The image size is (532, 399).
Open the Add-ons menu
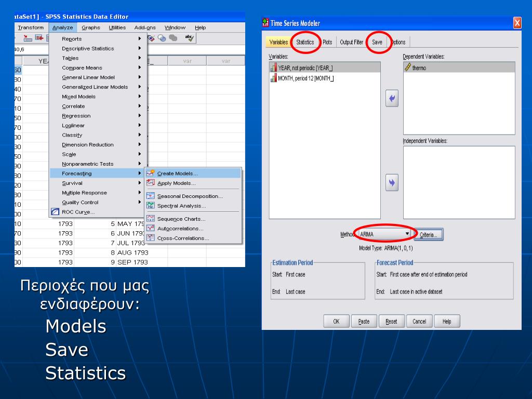(x=145, y=28)
